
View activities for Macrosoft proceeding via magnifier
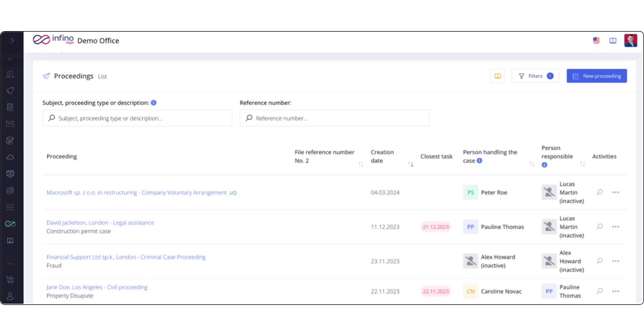click(600, 192)
